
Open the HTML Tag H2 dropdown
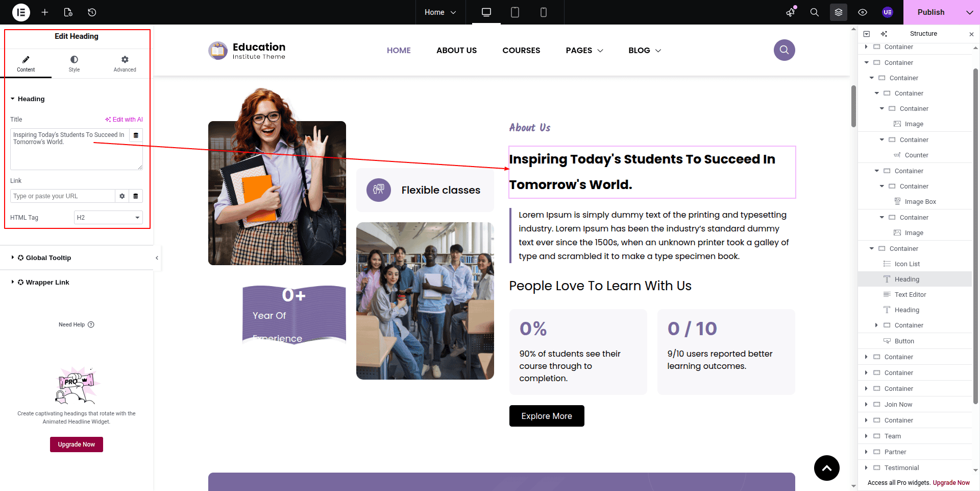pyautogui.click(x=108, y=218)
